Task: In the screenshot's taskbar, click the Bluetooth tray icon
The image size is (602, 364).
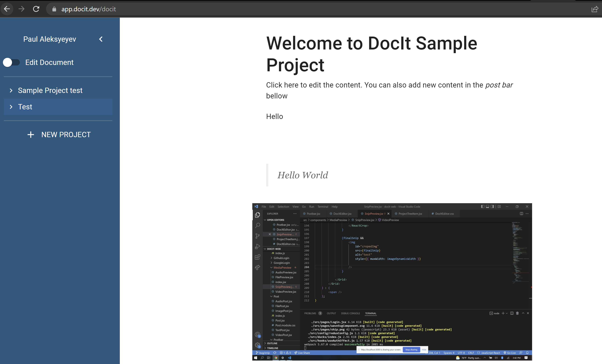Action: point(502,358)
